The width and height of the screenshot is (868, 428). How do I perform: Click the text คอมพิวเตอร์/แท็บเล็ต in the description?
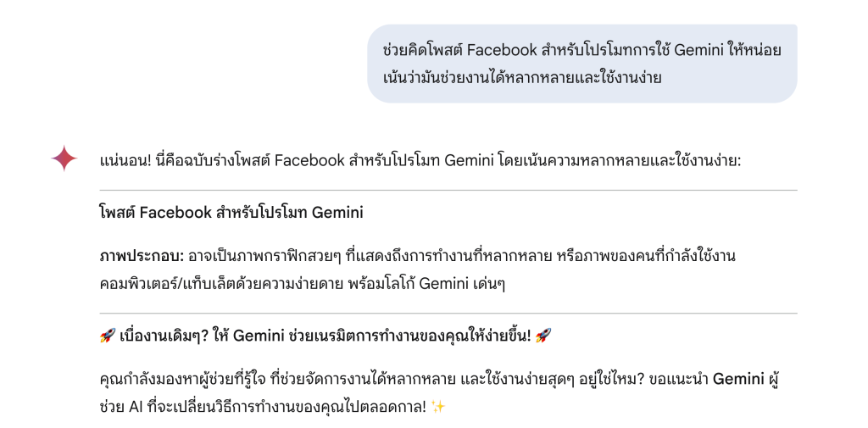coord(170,284)
